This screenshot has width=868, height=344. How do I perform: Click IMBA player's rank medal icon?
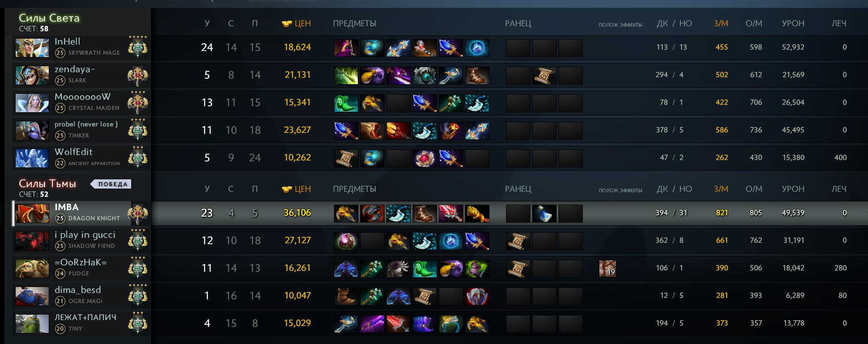point(138,213)
